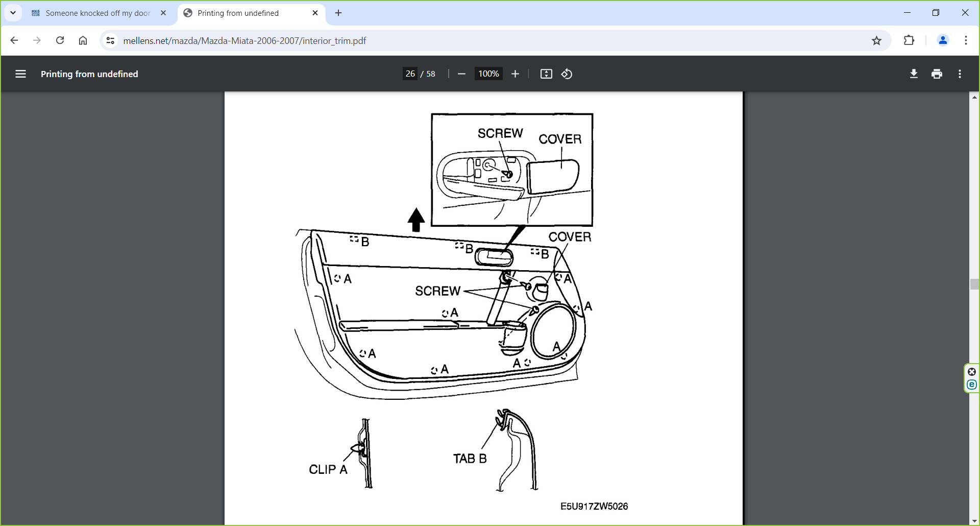Open the Extensions puzzle icon

pyautogui.click(x=909, y=41)
